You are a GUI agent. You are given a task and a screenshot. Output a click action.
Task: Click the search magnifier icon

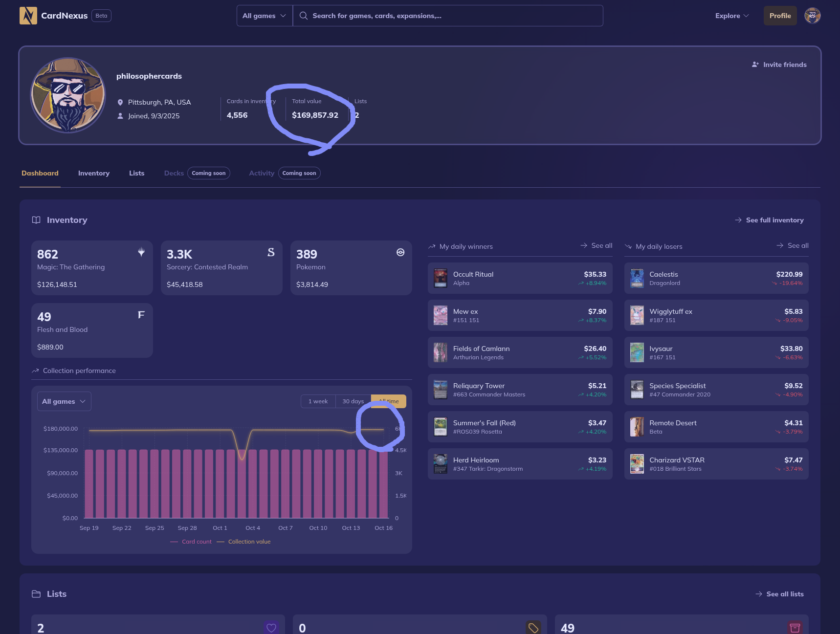[x=304, y=16]
